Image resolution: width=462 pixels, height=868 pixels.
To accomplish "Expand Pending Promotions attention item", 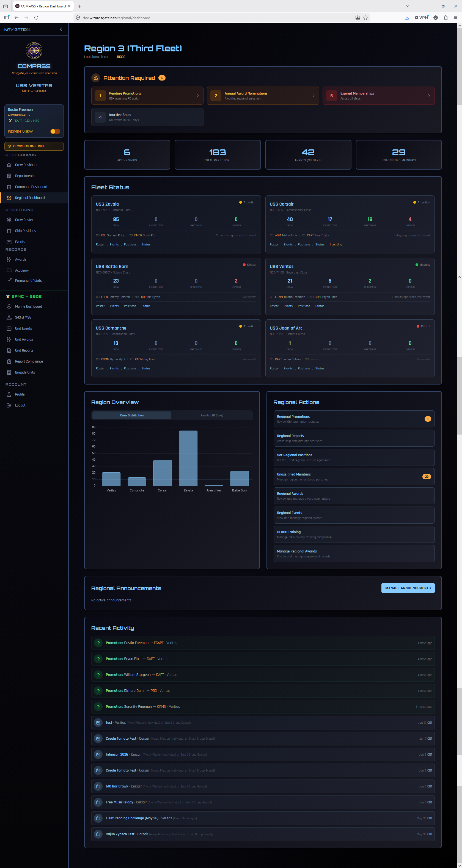I will coord(147,96).
